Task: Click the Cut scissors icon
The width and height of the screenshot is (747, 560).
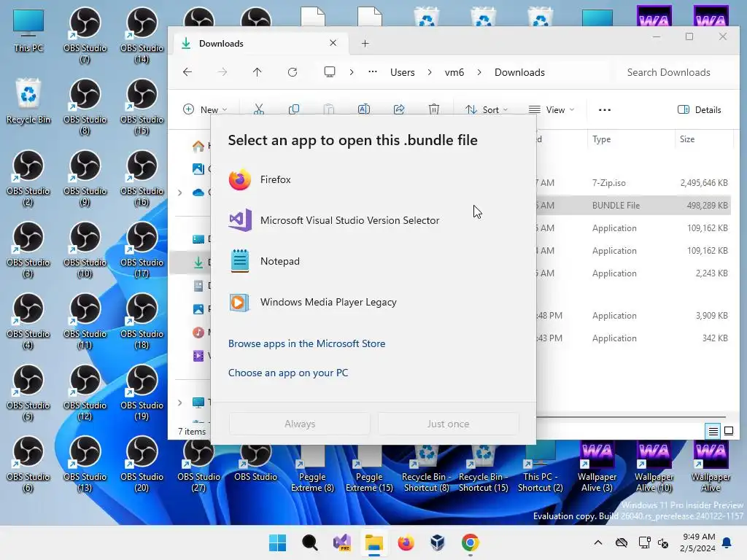Action: click(259, 109)
